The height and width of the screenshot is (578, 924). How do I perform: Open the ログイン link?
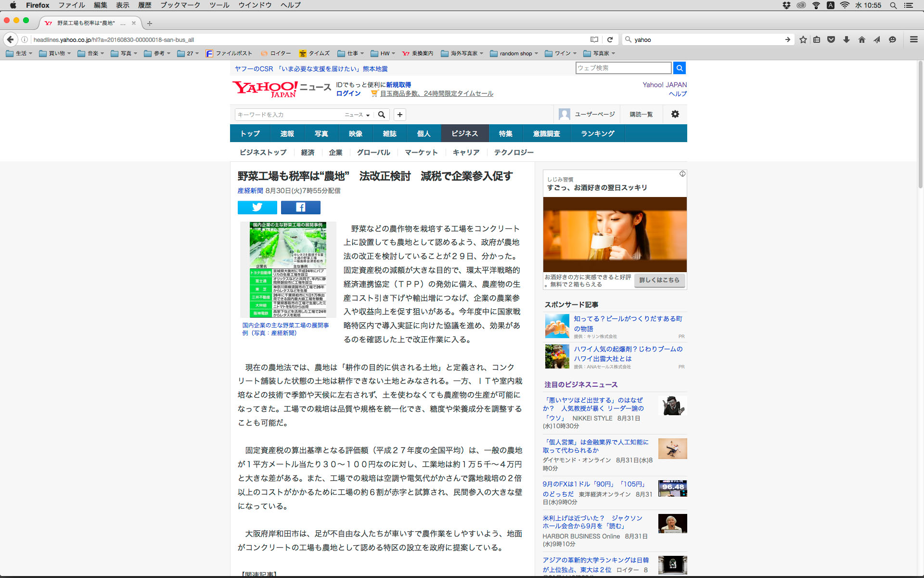tap(348, 93)
